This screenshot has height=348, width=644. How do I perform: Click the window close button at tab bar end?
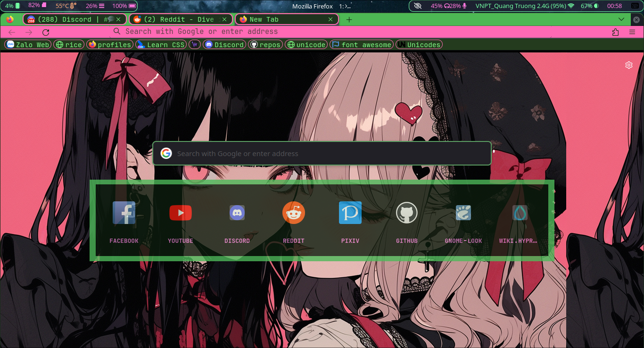(636, 19)
